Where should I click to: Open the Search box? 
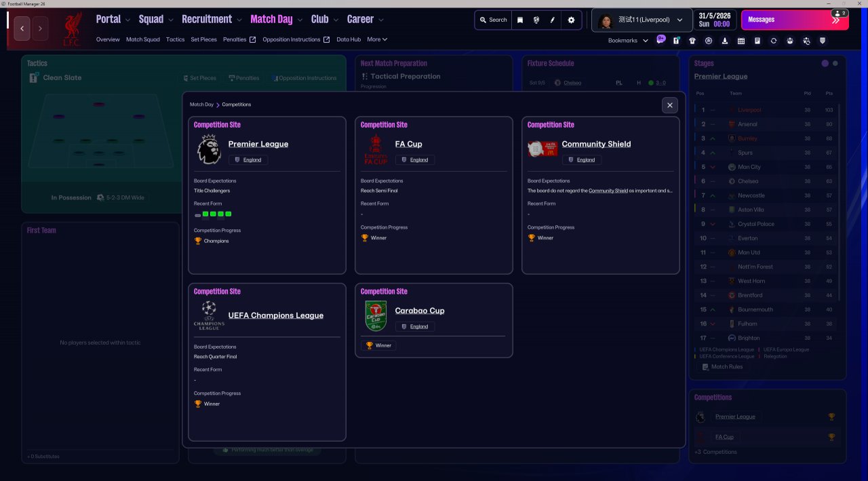coord(494,20)
